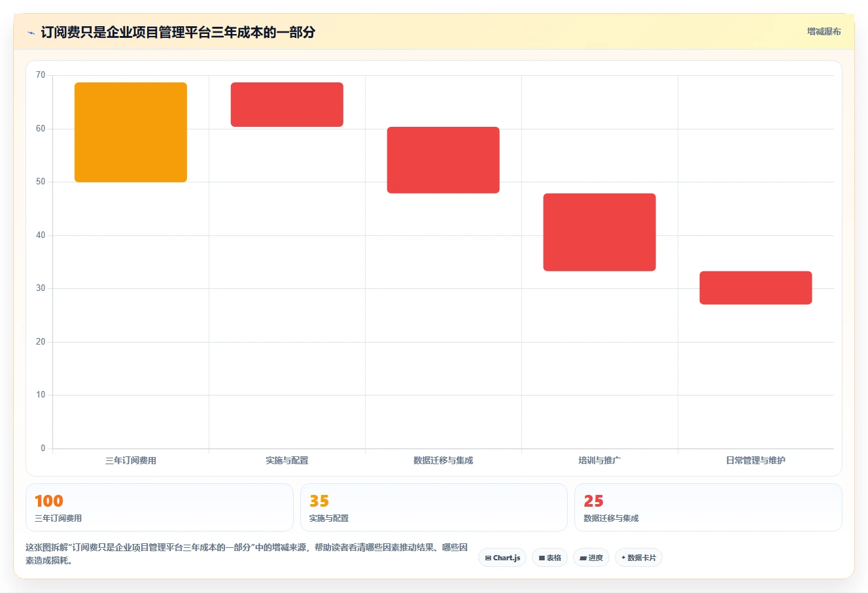Click the description paragraph starting 这张图拆解
868x593 pixels.
(x=247, y=554)
